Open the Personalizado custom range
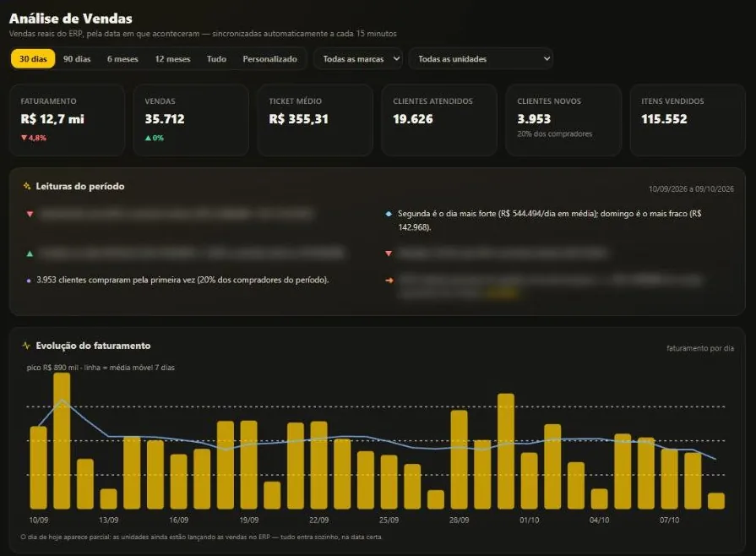Image resolution: width=756 pixels, height=556 pixels. click(269, 59)
